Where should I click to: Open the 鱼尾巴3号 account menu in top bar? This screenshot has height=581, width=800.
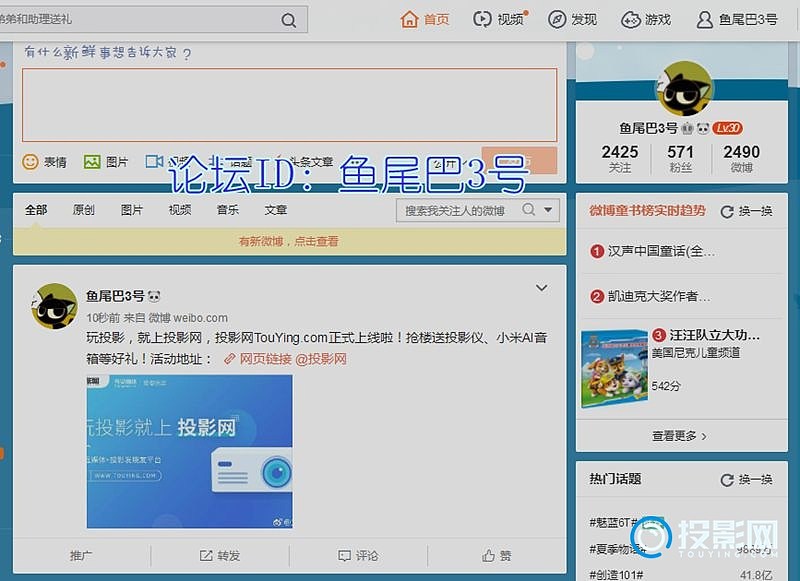point(737,20)
